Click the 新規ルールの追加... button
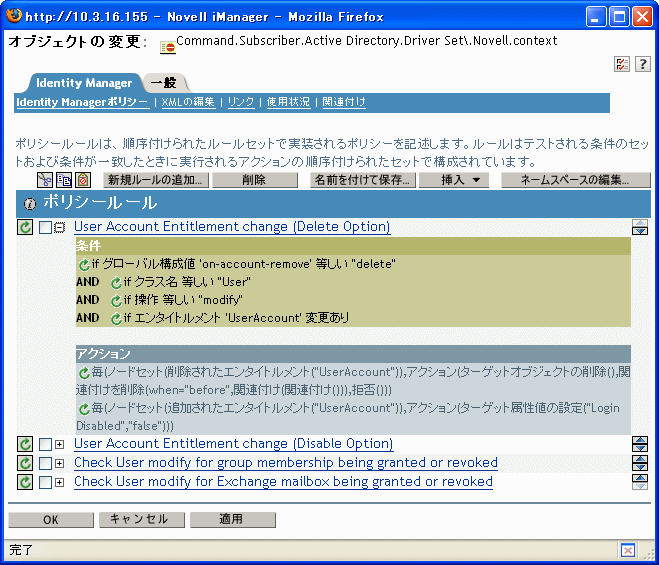659x565 pixels. pyautogui.click(x=156, y=180)
